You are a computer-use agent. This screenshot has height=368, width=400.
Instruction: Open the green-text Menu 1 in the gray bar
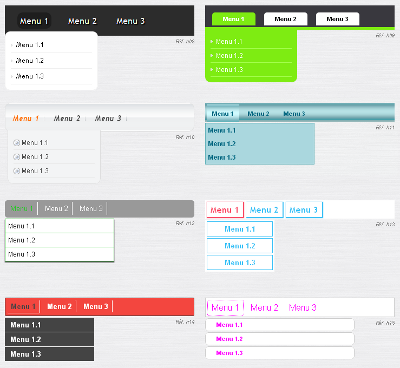pyautogui.click(x=22, y=209)
